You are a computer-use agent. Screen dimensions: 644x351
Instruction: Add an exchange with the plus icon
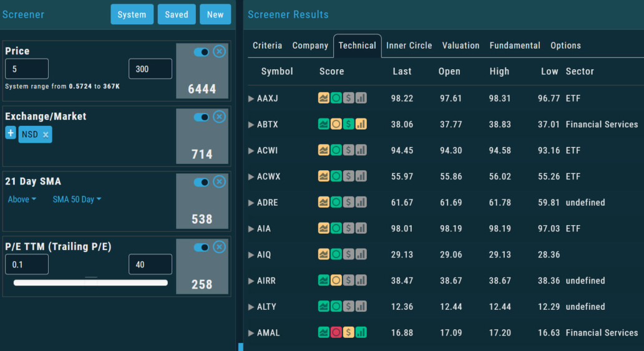pos(11,133)
